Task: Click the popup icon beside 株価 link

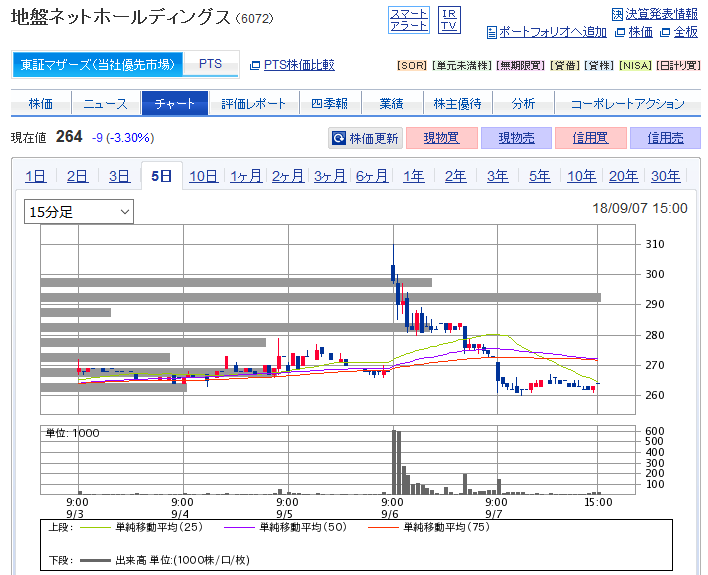Action: [x=620, y=32]
